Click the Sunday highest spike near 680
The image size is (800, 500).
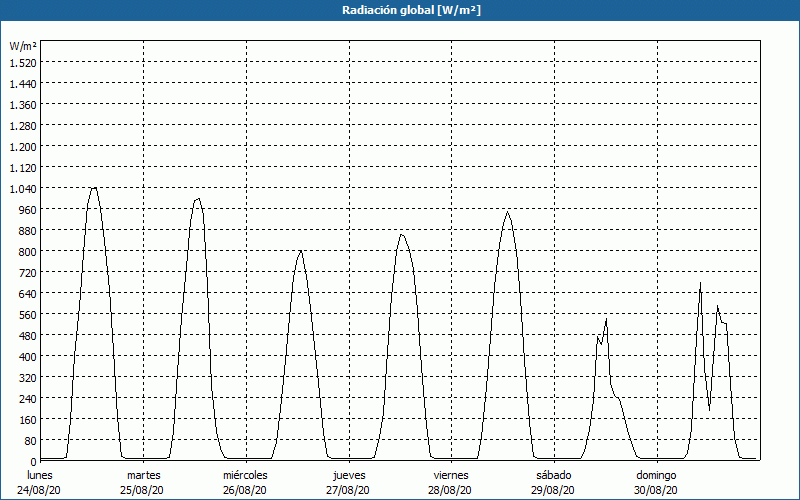(x=700, y=283)
